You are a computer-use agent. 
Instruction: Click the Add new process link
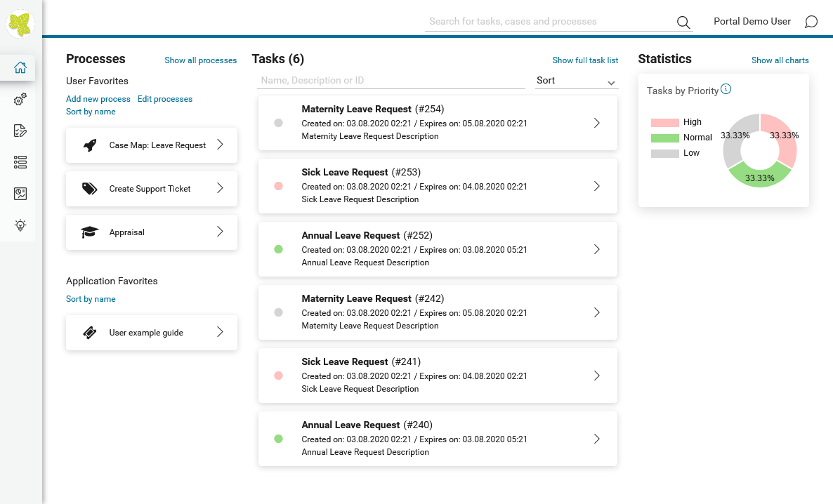coord(98,99)
